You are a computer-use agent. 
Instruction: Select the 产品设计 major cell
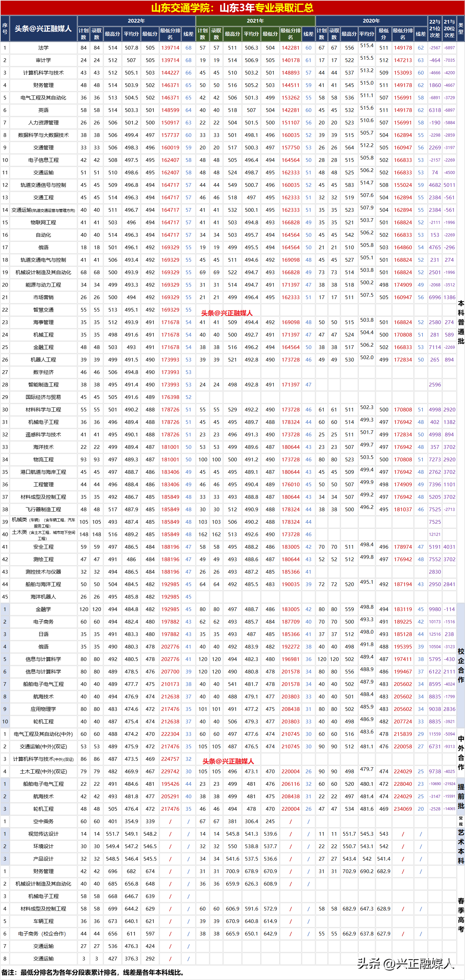[43, 859]
